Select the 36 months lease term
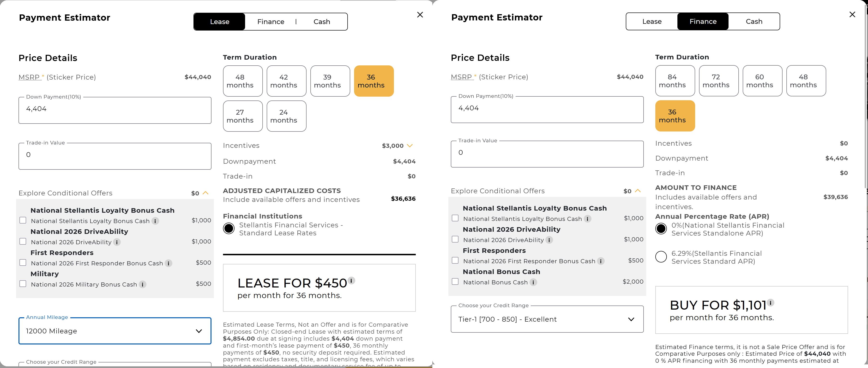Screen dimensions: 868x368 (x=374, y=81)
